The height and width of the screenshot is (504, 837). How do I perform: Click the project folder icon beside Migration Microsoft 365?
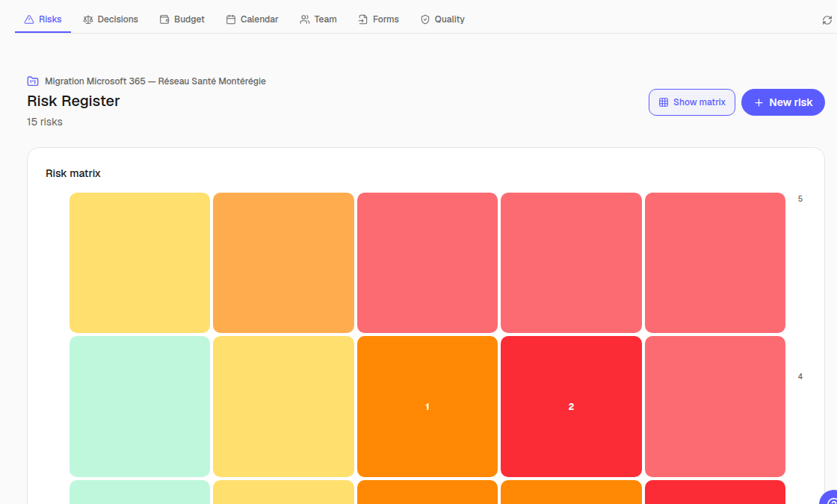coord(33,81)
